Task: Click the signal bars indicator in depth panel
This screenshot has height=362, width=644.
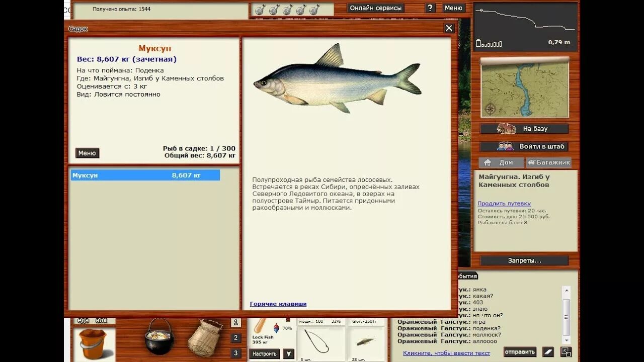Action: (x=489, y=44)
